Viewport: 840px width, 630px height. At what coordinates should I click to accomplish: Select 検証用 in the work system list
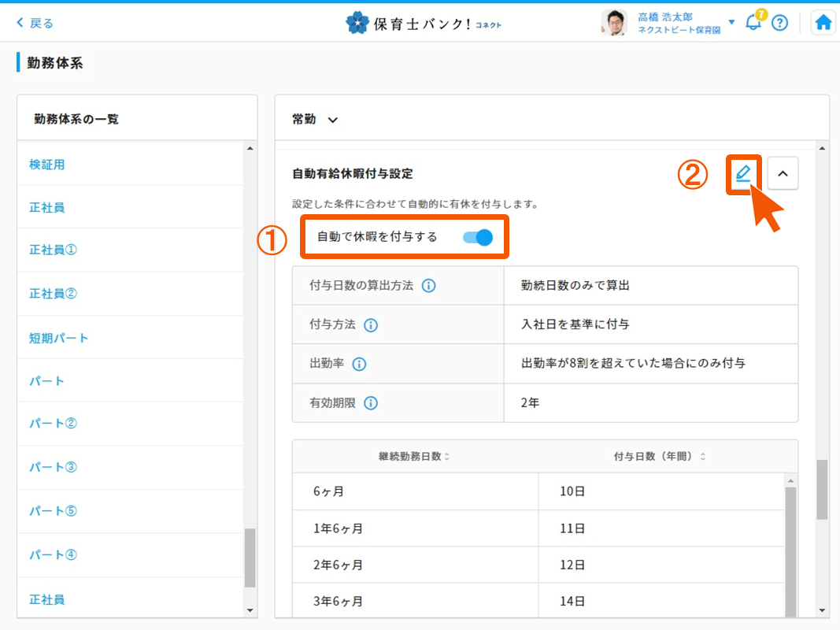(x=47, y=165)
